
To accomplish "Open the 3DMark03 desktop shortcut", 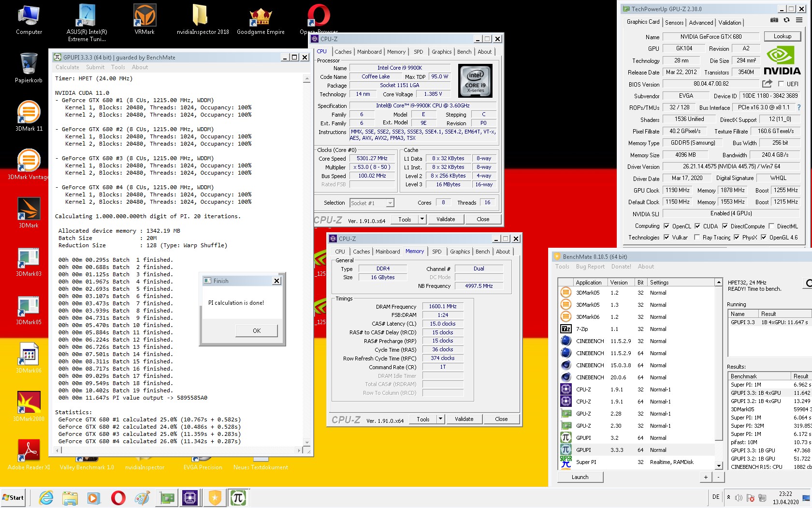I will coord(29,262).
